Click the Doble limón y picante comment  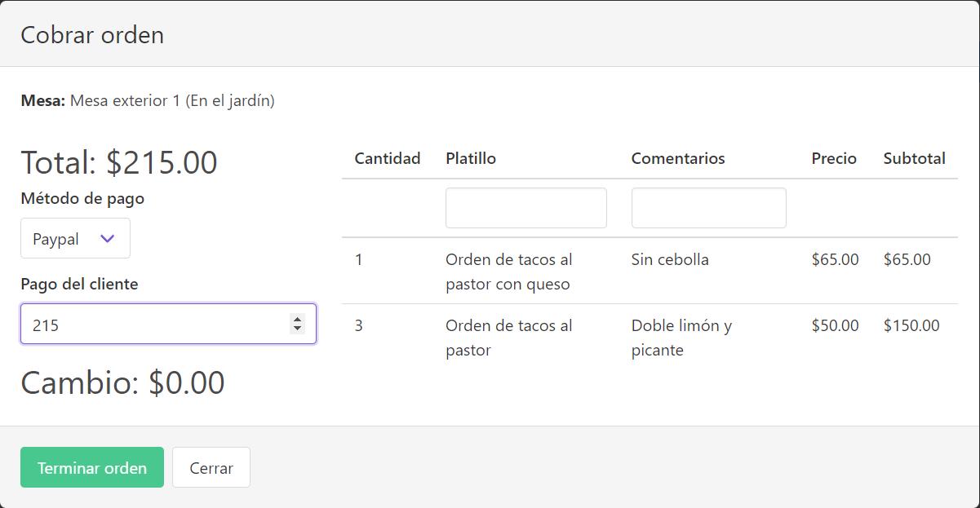[681, 338]
